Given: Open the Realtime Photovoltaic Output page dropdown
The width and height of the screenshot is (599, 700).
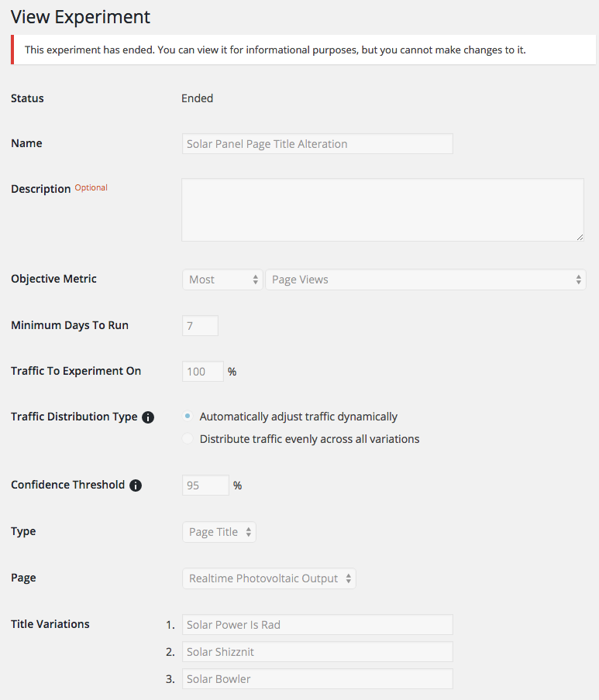Looking at the screenshot, I should (269, 578).
